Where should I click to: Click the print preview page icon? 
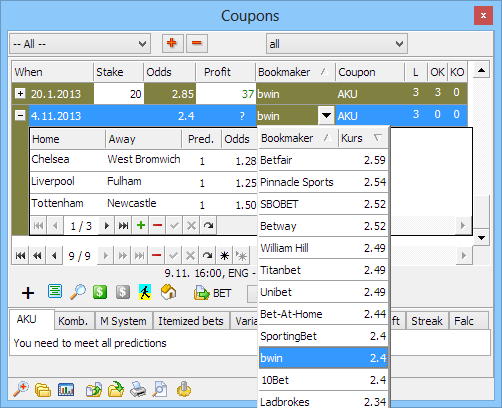(x=160, y=390)
